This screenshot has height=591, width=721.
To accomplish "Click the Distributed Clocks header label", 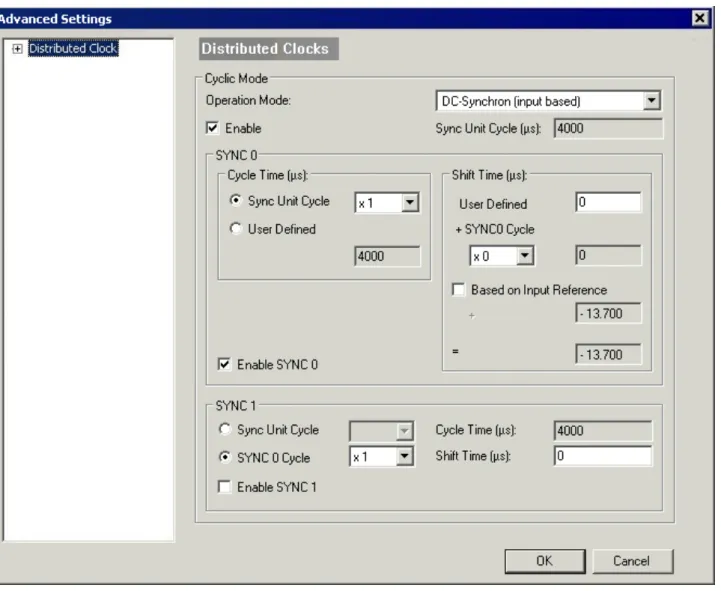I will 268,49.
